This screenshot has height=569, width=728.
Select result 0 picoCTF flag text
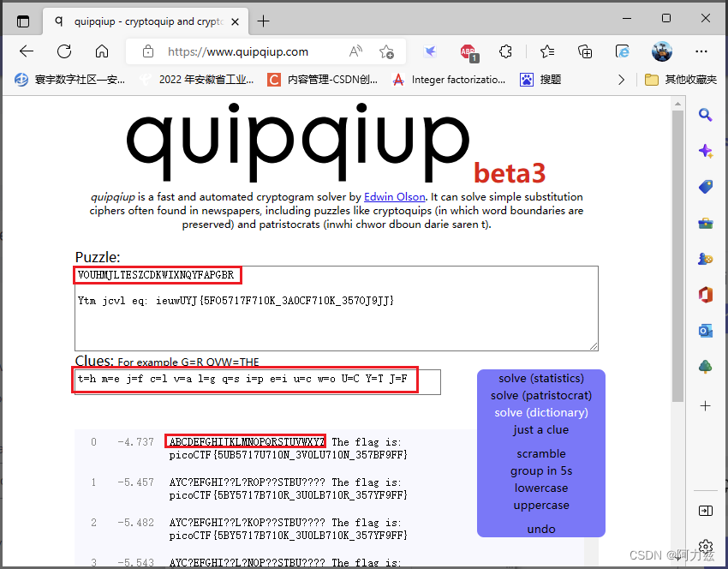point(289,455)
